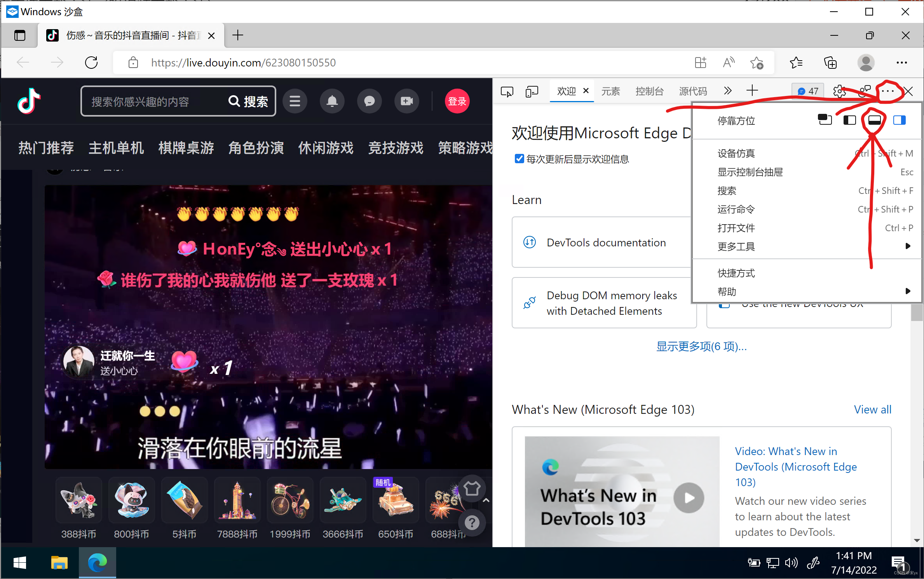Open the View all link
The image size is (924, 579).
tap(872, 410)
